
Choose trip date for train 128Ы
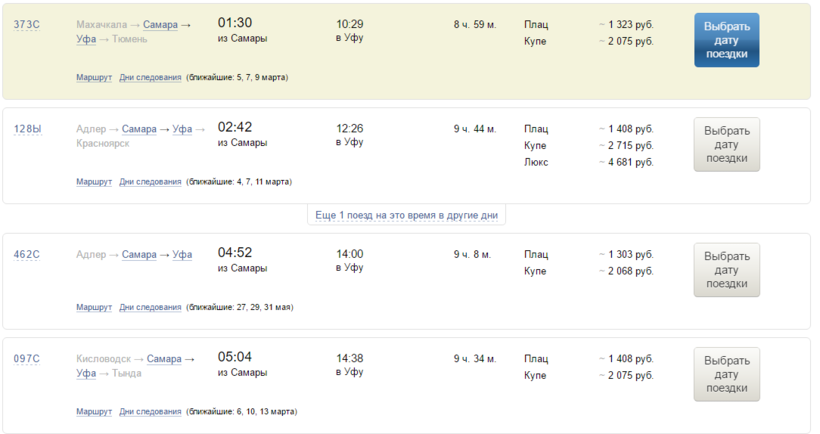(x=726, y=144)
